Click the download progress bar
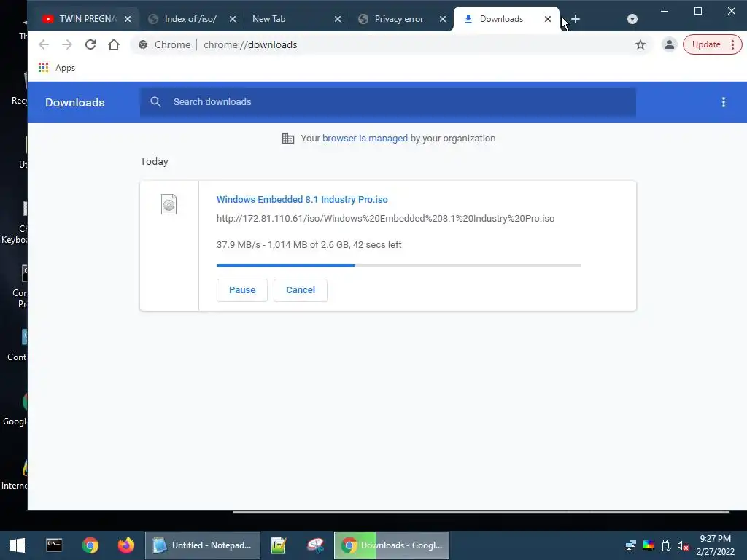747x560 pixels. click(x=398, y=265)
